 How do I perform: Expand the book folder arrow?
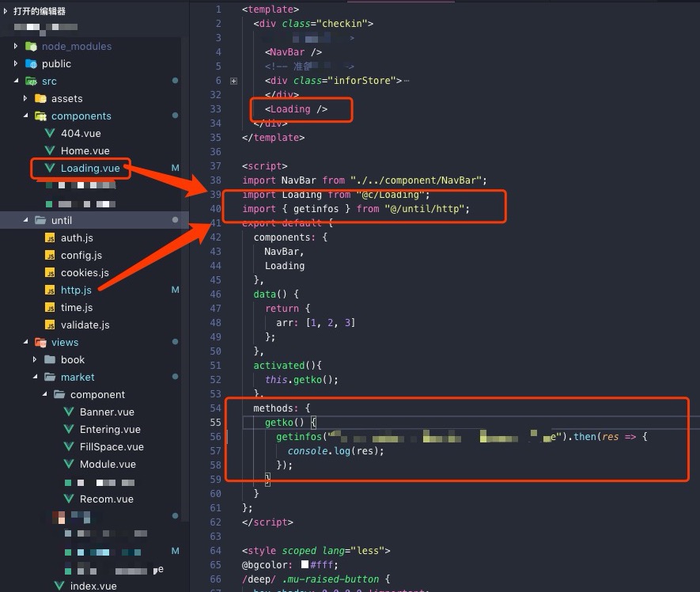click(34, 359)
